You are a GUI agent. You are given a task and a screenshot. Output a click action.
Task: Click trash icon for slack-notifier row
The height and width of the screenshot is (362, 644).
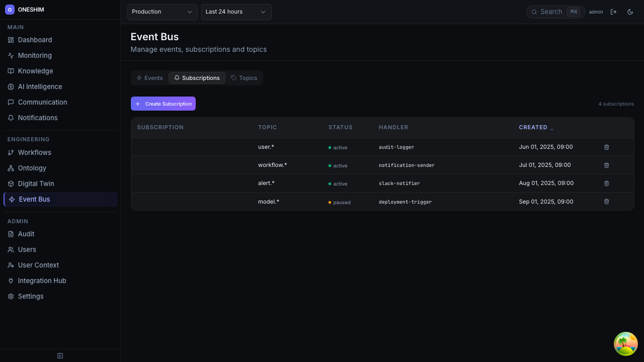606,184
